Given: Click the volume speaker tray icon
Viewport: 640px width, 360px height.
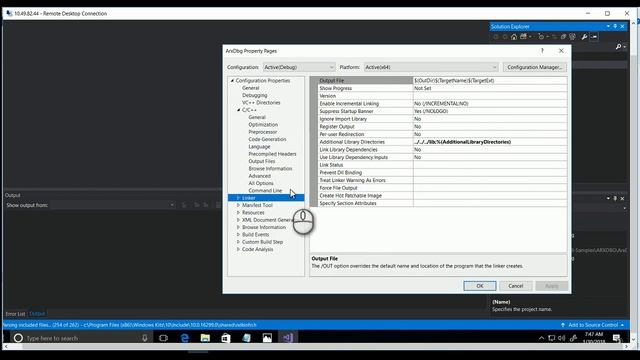Looking at the screenshot, I should (x=562, y=338).
